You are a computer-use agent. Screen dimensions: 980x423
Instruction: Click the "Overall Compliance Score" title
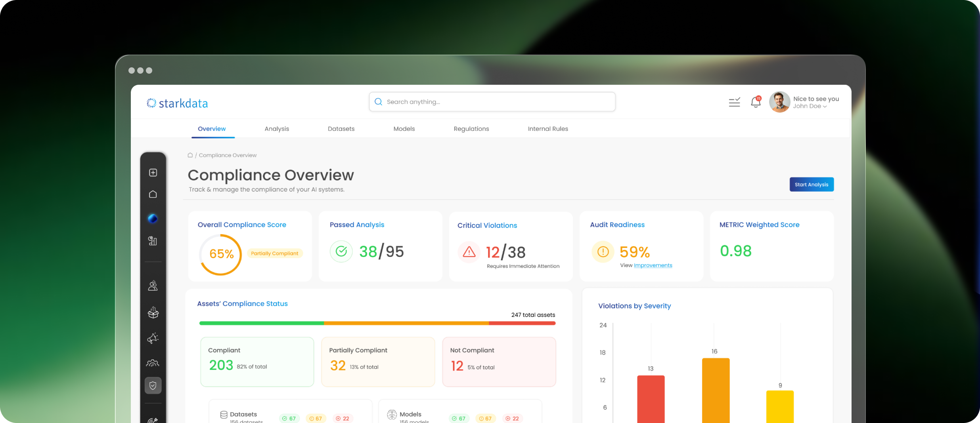(x=242, y=225)
